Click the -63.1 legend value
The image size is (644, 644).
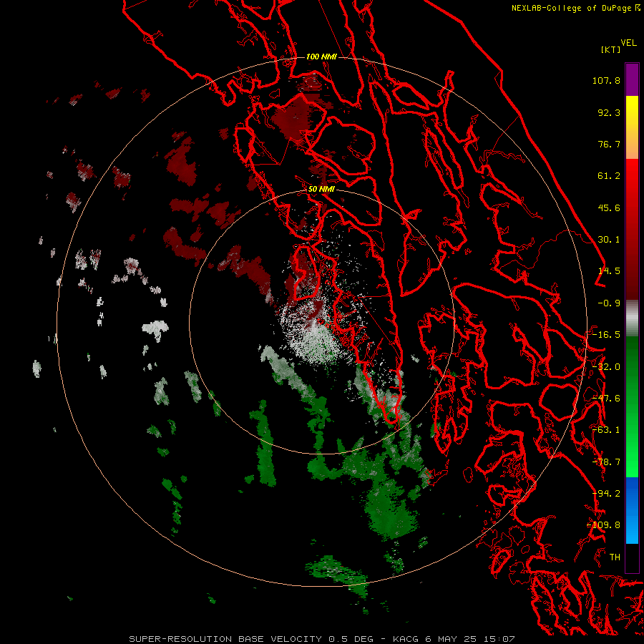coord(606,430)
